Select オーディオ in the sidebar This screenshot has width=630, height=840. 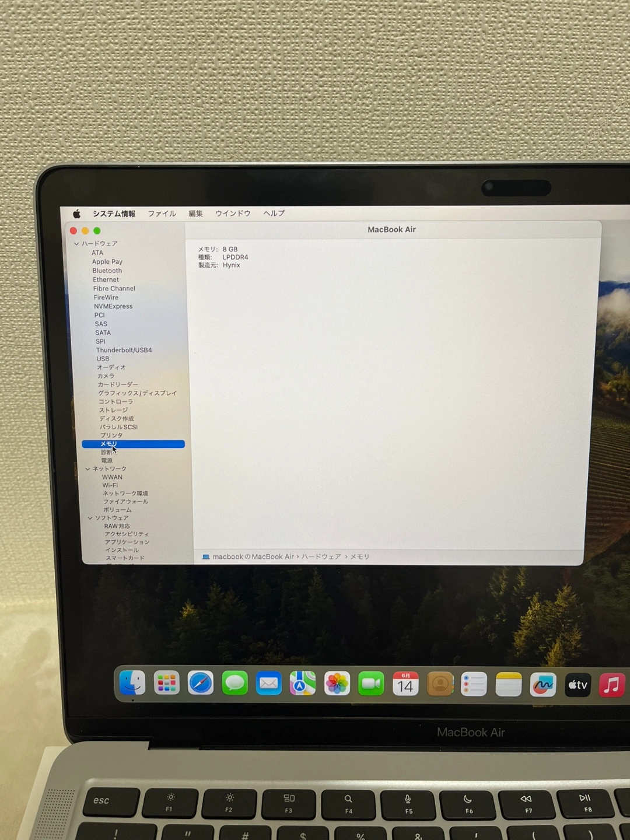click(111, 367)
